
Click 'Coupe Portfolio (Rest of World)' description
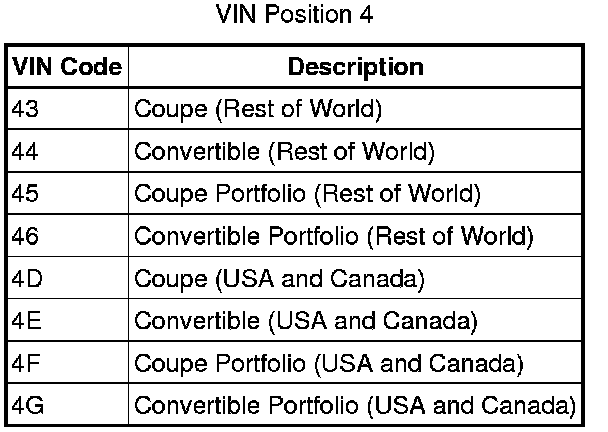(307, 195)
